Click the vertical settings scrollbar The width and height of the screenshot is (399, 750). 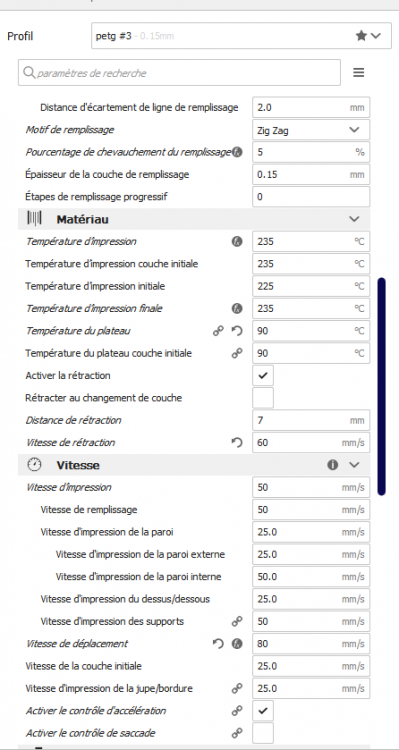[x=381, y=386]
